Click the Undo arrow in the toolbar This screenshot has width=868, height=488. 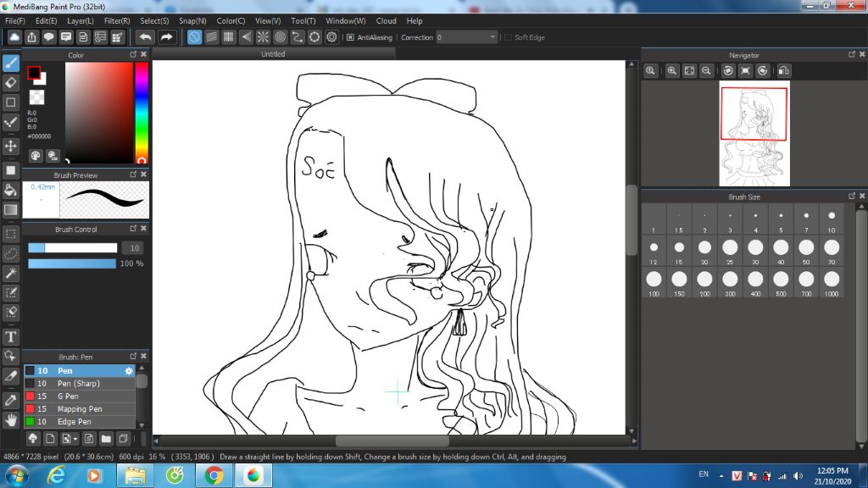[146, 37]
